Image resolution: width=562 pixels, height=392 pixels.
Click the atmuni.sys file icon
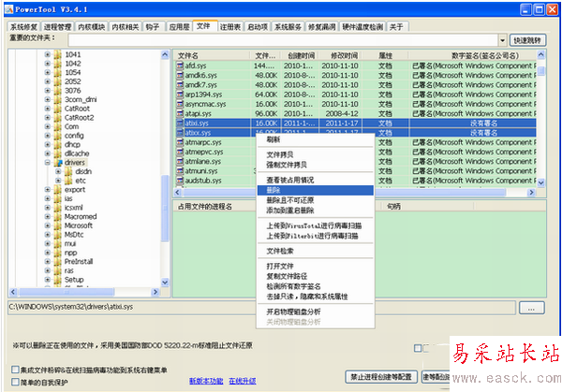coord(180,171)
